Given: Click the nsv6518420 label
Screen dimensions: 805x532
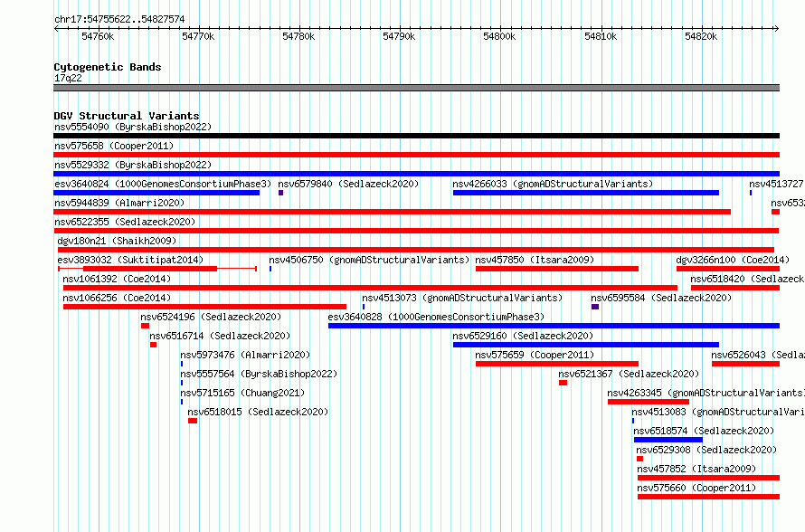Looking at the screenshot, I should click(747, 279).
